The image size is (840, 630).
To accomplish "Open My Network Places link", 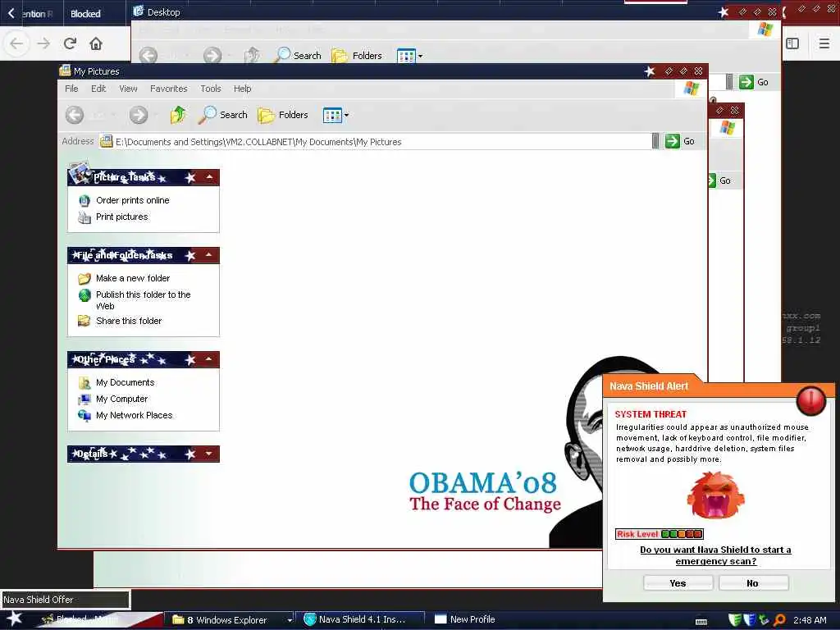I will (134, 415).
